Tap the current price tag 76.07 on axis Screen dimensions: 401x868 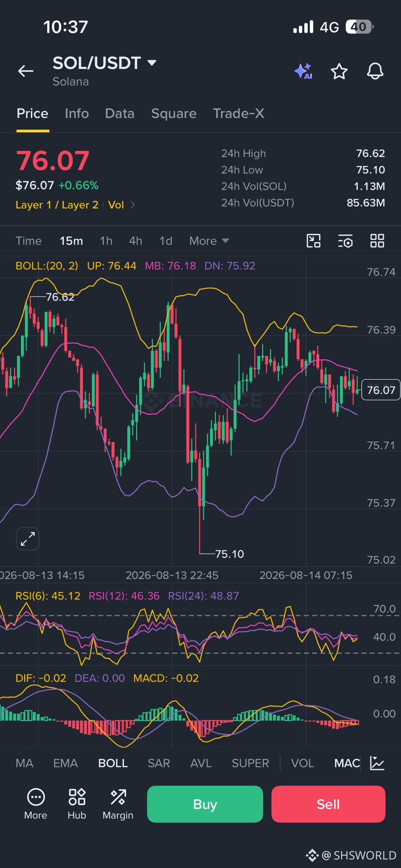point(381,390)
